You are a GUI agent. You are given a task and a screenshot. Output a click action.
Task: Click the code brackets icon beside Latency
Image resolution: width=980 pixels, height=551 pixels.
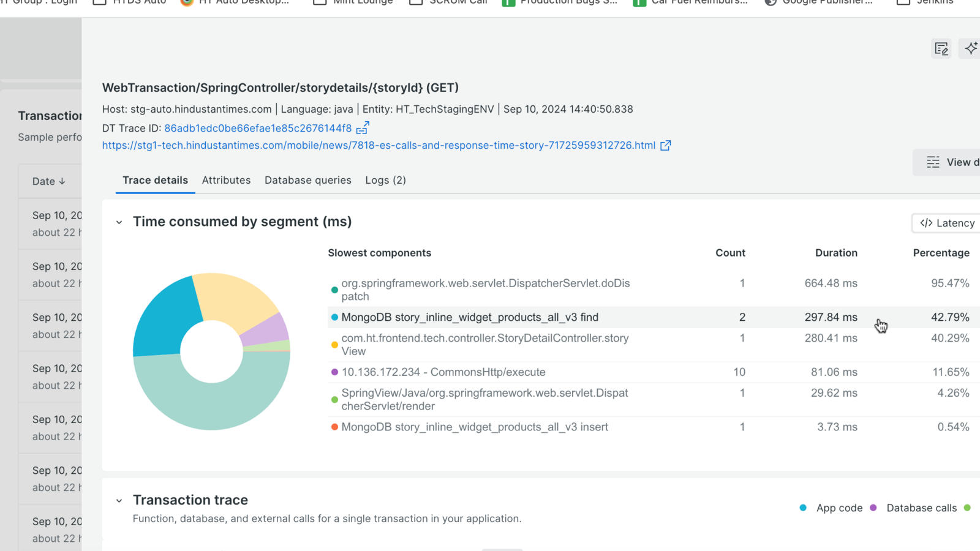click(x=926, y=223)
